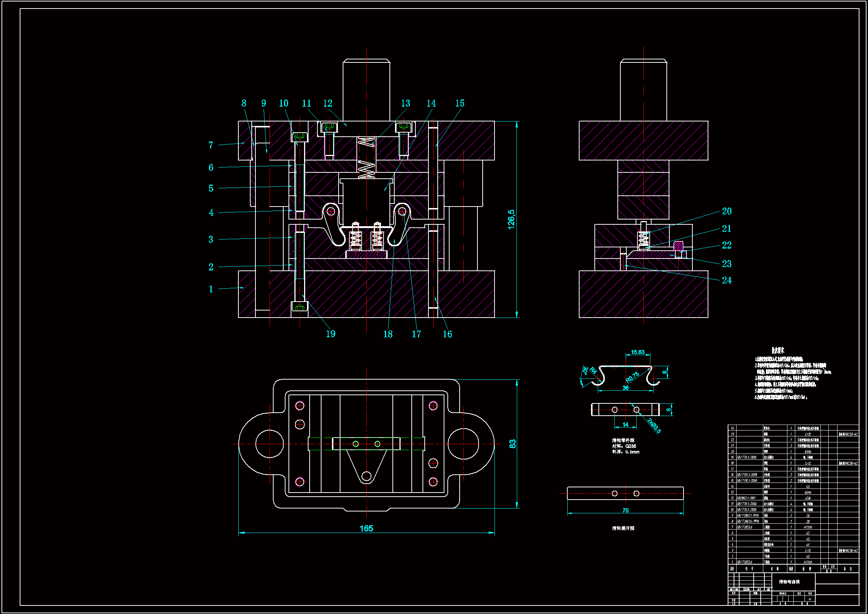Click the GB2862.1-1981 standard cell in parts list
Viewport: 868px width, 614px height.
(x=746, y=498)
